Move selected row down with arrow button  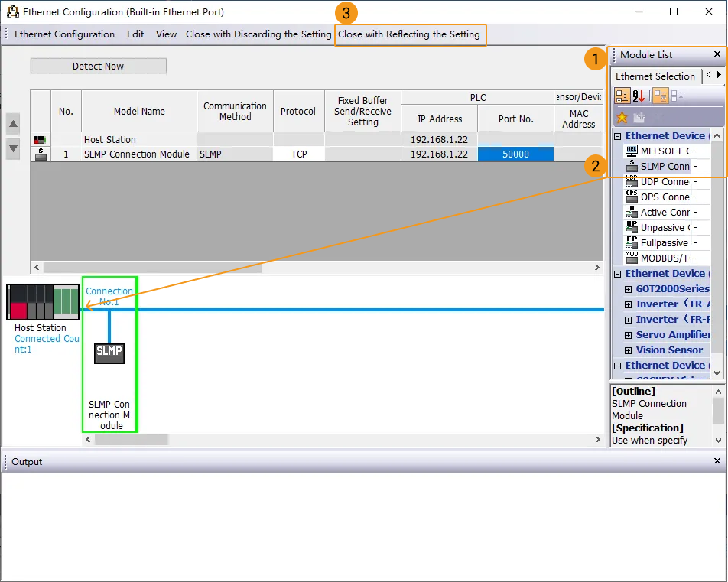(13, 148)
